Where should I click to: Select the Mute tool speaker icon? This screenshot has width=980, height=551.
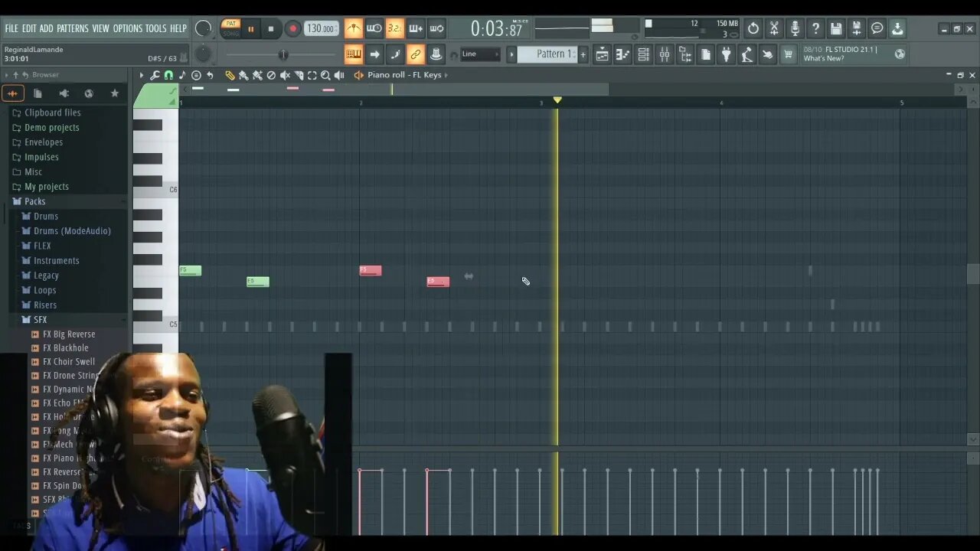click(285, 75)
